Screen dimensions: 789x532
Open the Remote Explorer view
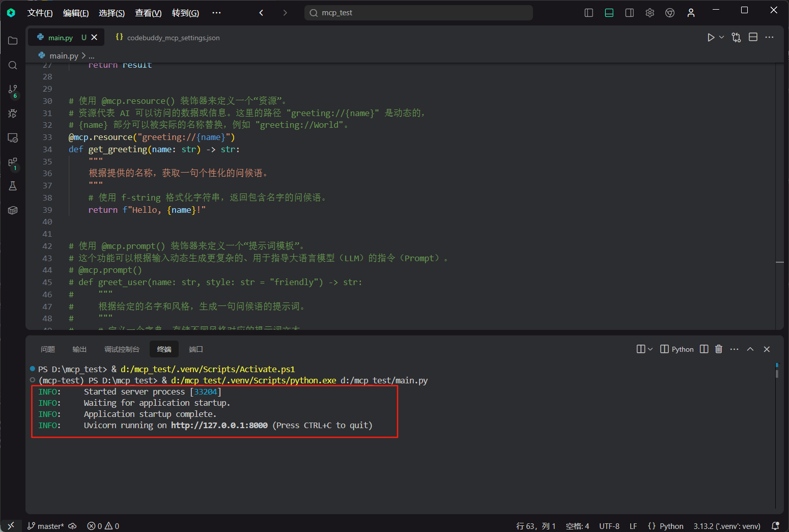coord(13,138)
